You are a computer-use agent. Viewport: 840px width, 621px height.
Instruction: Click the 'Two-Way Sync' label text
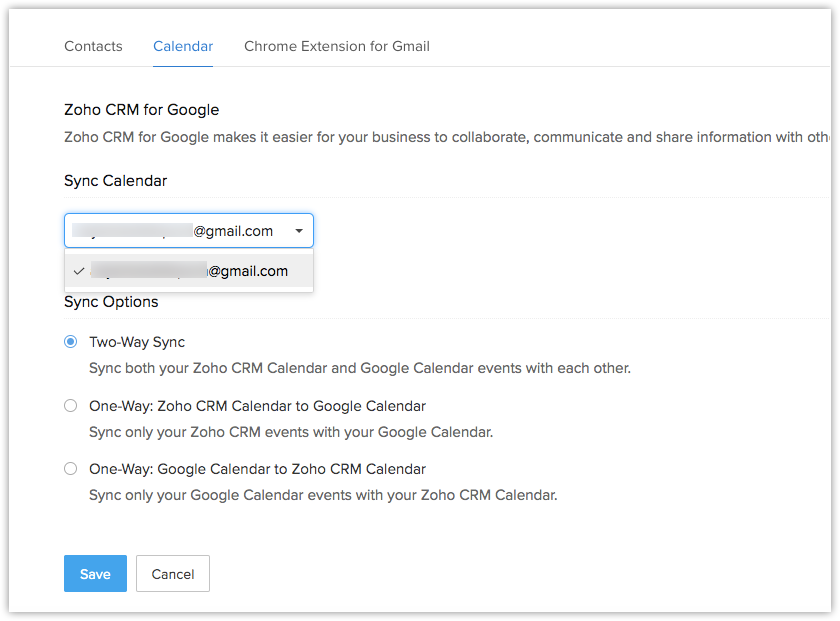click(137, 342)
